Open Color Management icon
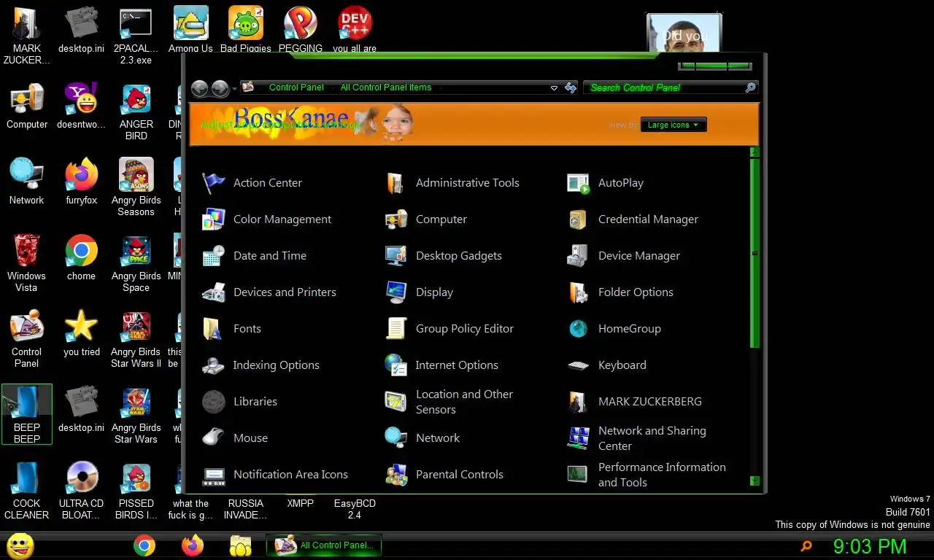This screenshot has height=560, width=934. click(x=213, y=219)
